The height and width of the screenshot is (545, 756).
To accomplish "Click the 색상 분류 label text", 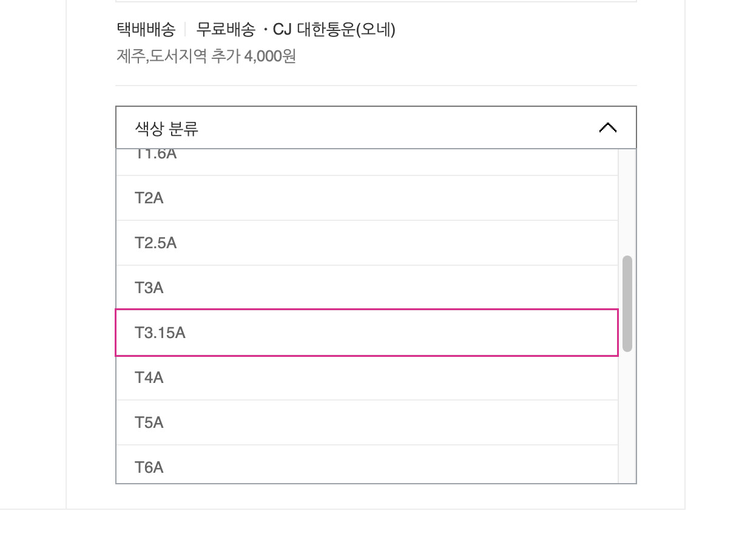I will [167, 129].
